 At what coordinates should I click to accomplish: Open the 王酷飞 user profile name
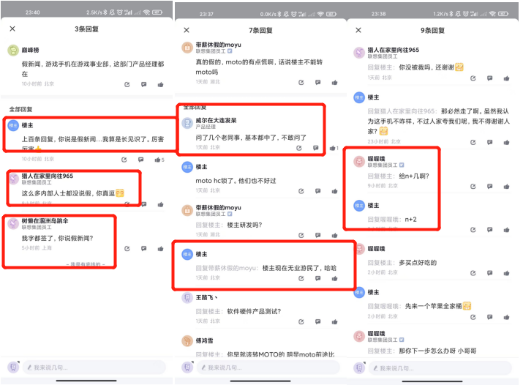tap(206, 297)
